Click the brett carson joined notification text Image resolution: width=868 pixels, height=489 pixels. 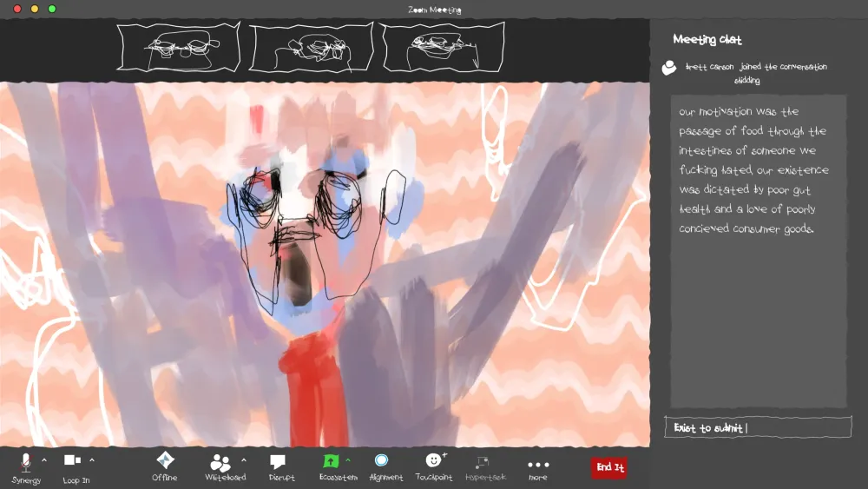(x=756, y=73)
